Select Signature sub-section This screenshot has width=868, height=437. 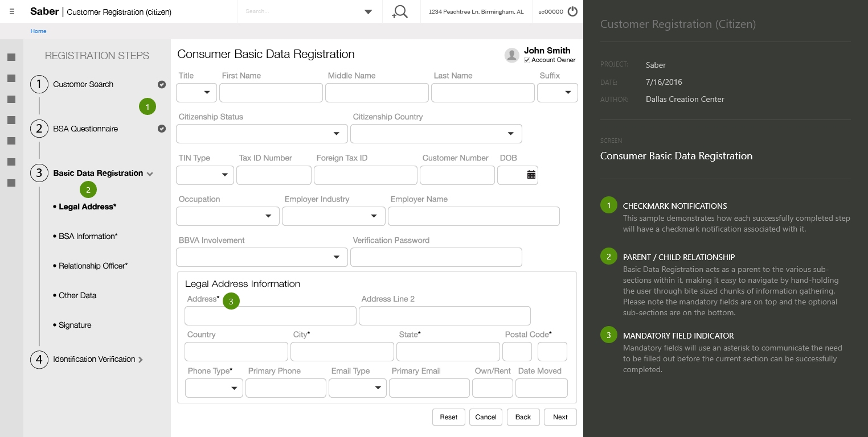75,325
